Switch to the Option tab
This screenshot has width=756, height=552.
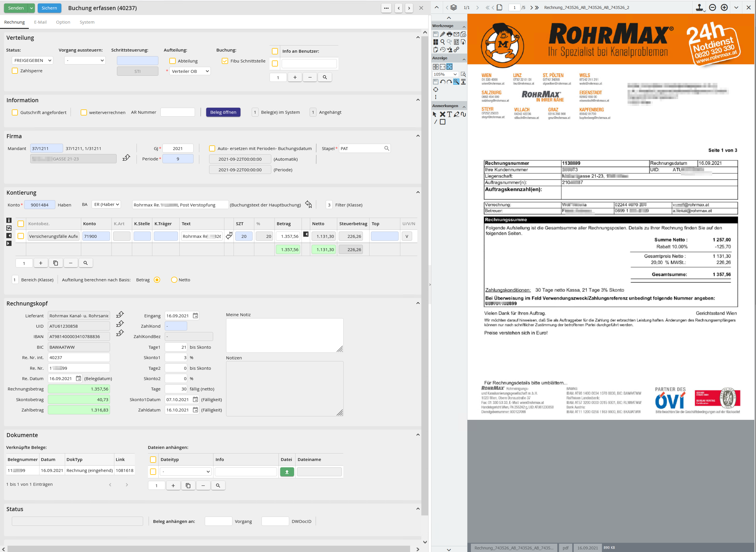(63, 22)
